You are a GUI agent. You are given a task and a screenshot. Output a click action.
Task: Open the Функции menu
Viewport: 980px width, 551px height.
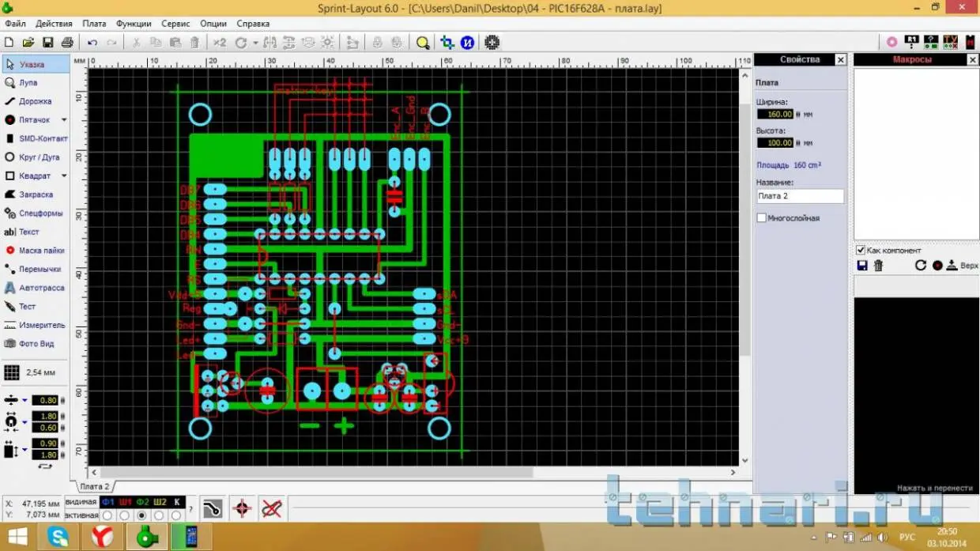[134, 24]
